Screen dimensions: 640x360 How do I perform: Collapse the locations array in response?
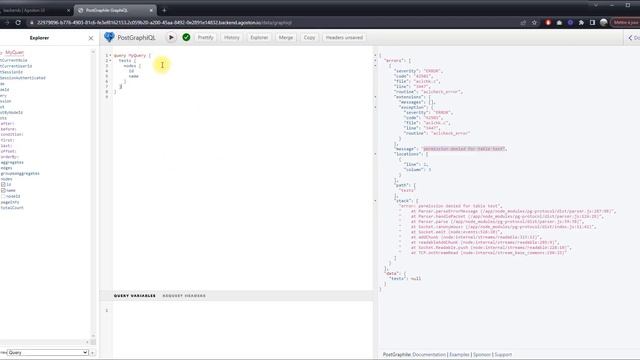[x=376, y=154]
